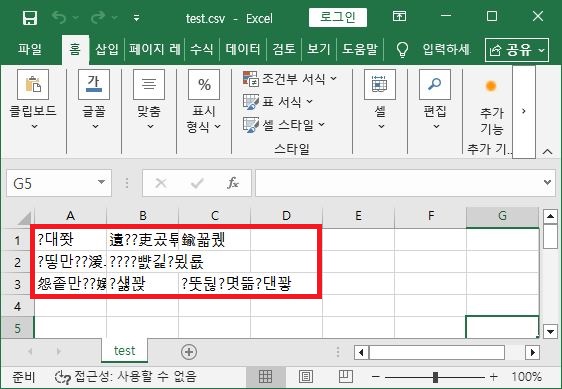Select column A header
The width and height of the screenshot is (562, 389).
click(x=71, y=216)
